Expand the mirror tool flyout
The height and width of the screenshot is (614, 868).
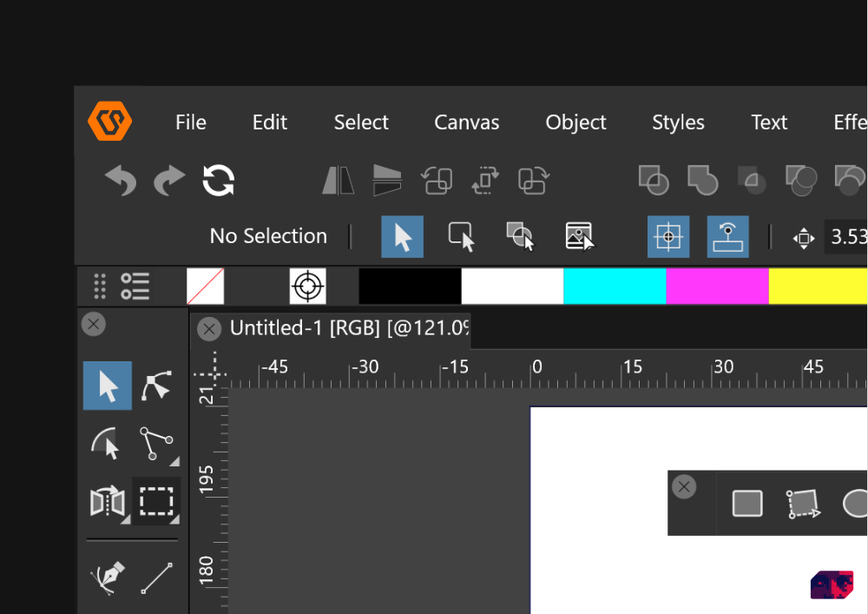click(126, 519)
